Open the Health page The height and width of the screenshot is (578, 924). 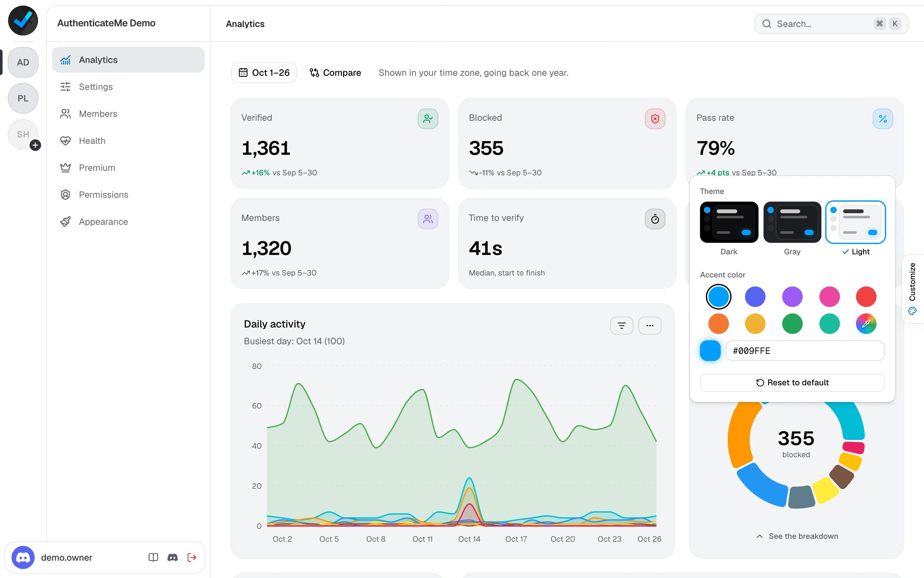[128, 141]
